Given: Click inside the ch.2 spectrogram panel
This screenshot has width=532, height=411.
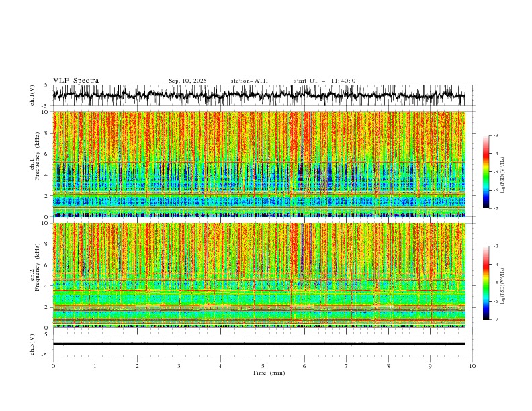Looking at the screenshot, I should (259, 275).
